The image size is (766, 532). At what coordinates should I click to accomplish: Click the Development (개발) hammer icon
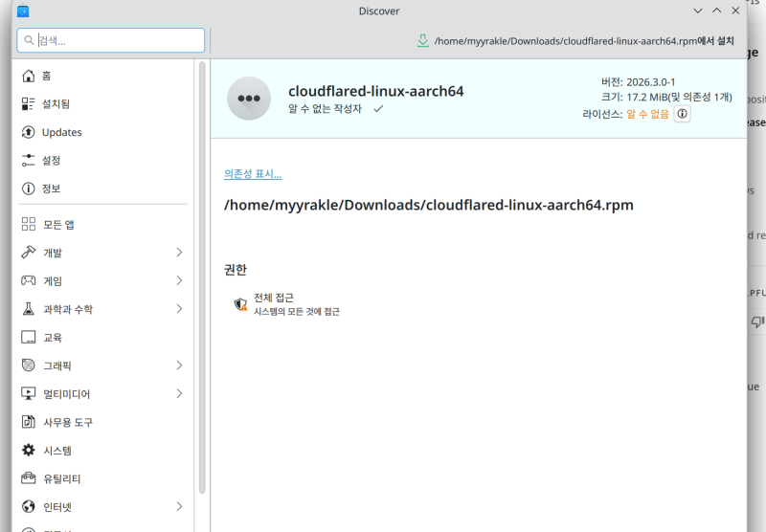[29, 253]
